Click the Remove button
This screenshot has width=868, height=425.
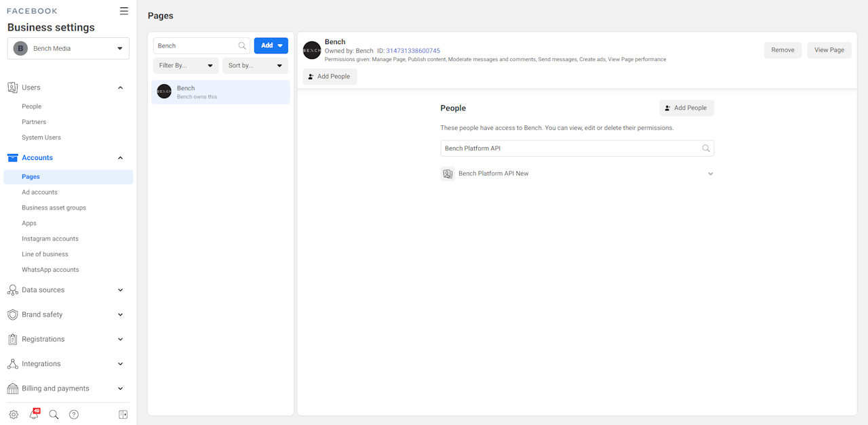click(x=783, y=50)
